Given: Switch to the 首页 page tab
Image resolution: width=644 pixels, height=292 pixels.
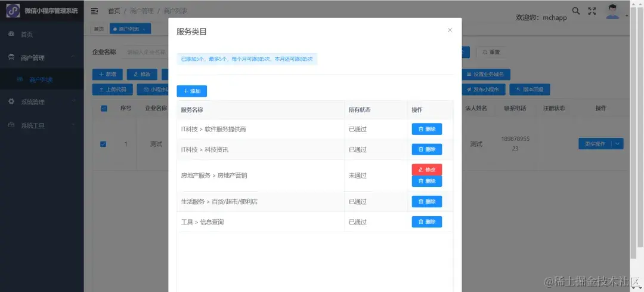Looking at the screenshot, I should 98,29.
